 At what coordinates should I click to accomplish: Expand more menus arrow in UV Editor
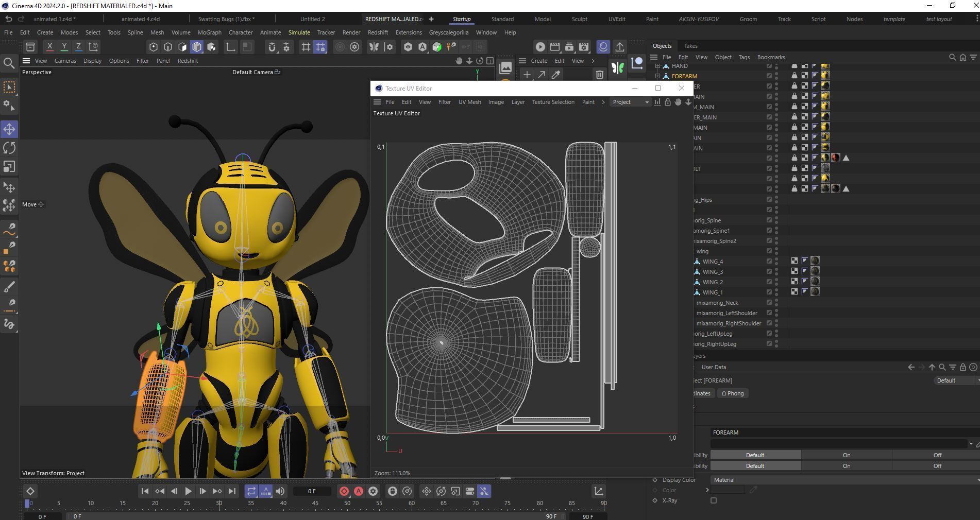(603, 102)
